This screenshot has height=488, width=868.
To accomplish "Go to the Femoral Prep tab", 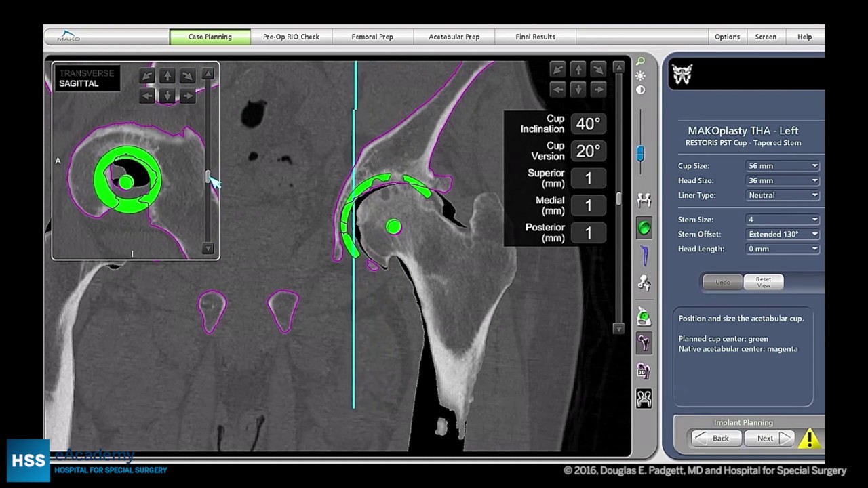I will [x=372, y=37].
